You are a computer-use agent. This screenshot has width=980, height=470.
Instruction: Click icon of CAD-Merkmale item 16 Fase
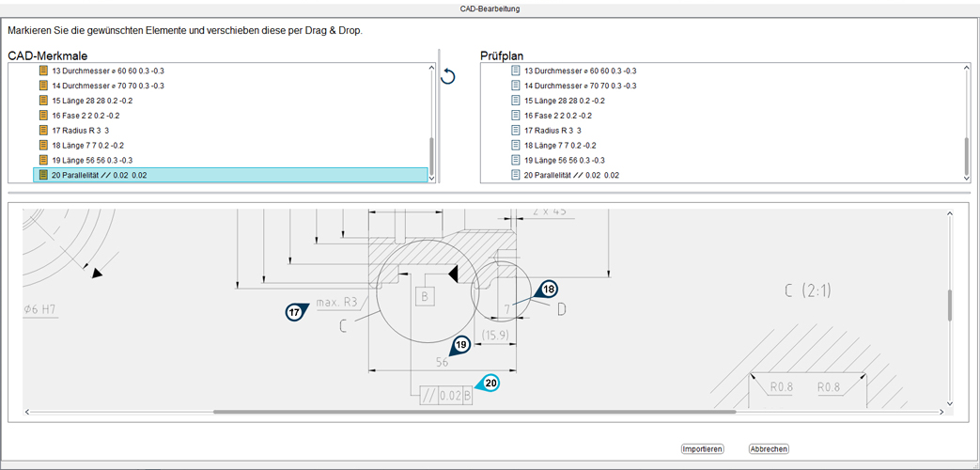pyautogui.click(x=43, y=116)
